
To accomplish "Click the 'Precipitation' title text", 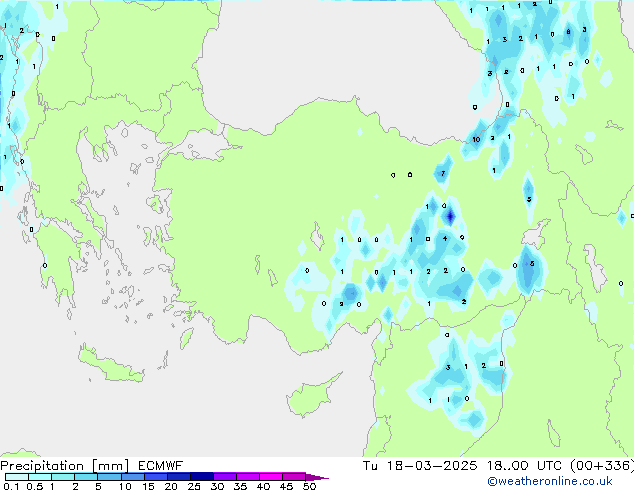I will coord(42,466).
